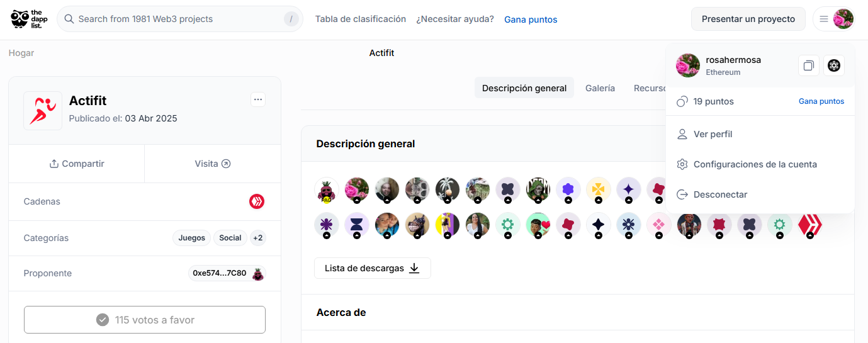Open woman in white shirt voter avatar
Image resolution: width=868 pixels, height=343 pixels.
coord(478,225)
